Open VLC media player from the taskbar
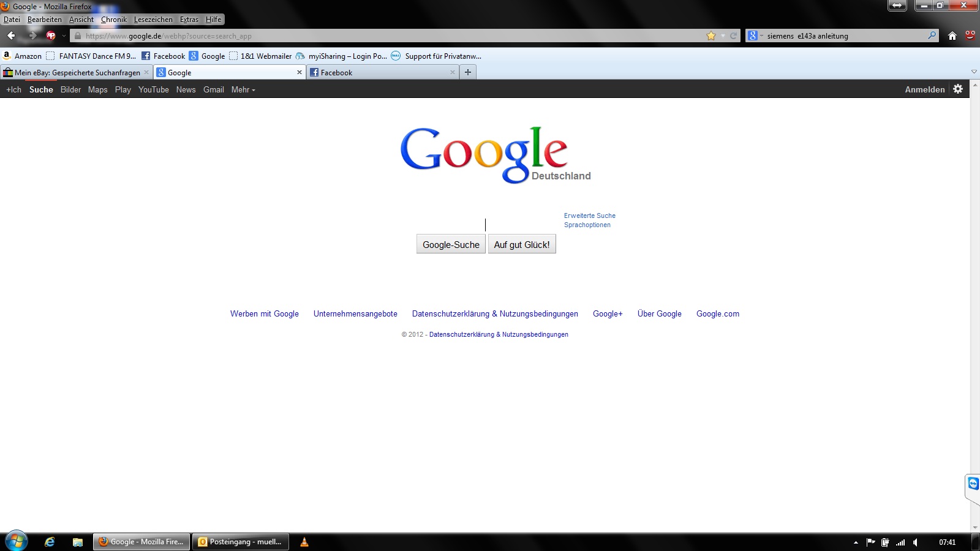This screenshot has height=551, width=980. [x=304, y=542]
